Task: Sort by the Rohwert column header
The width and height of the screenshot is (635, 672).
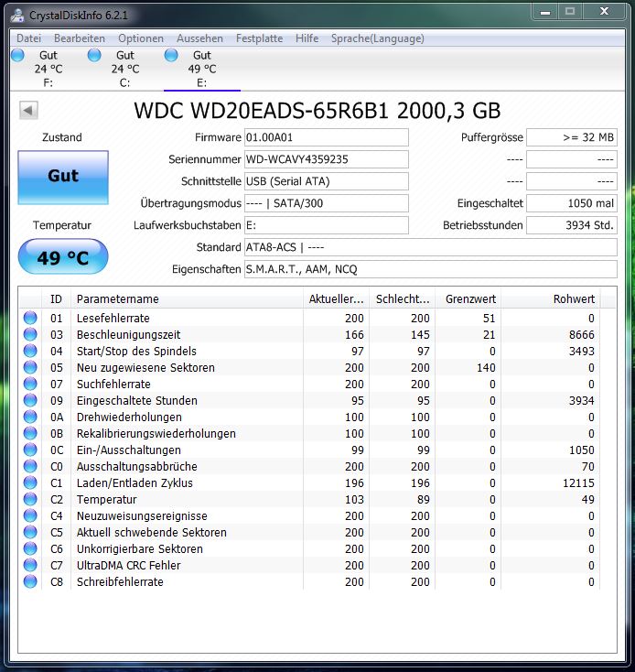Action: 551,298
